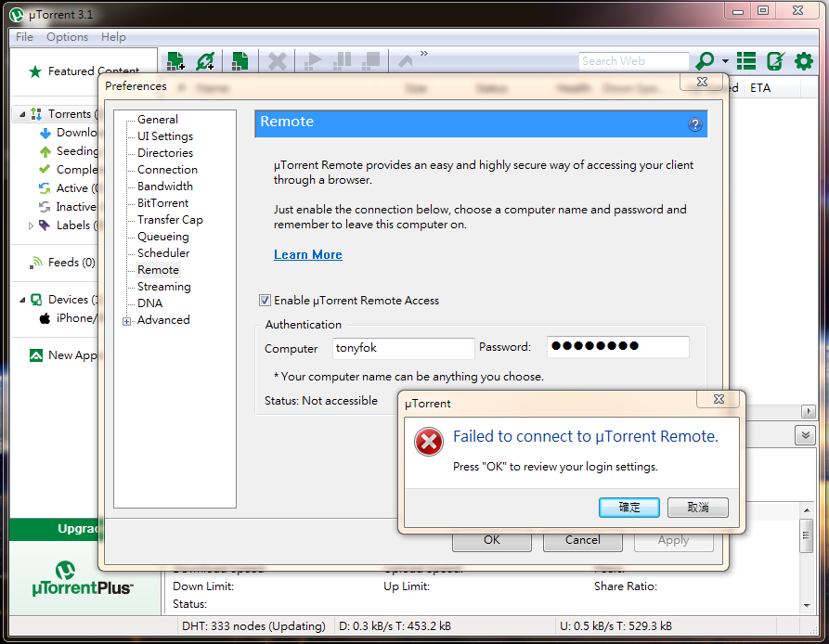Click the Labels tag icon
829x644 pixels.
45,225
